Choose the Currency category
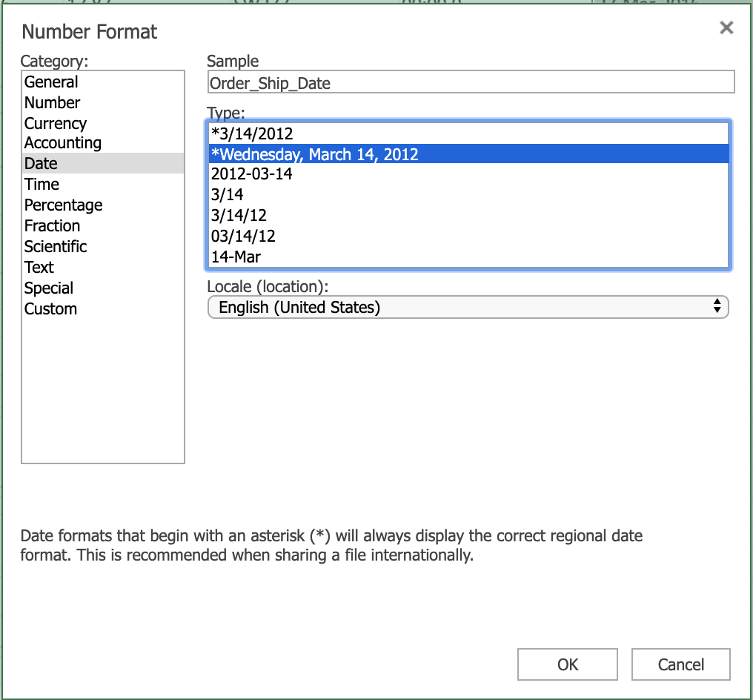The height and width of the screenshot is (700, 753). pos(56,124)
